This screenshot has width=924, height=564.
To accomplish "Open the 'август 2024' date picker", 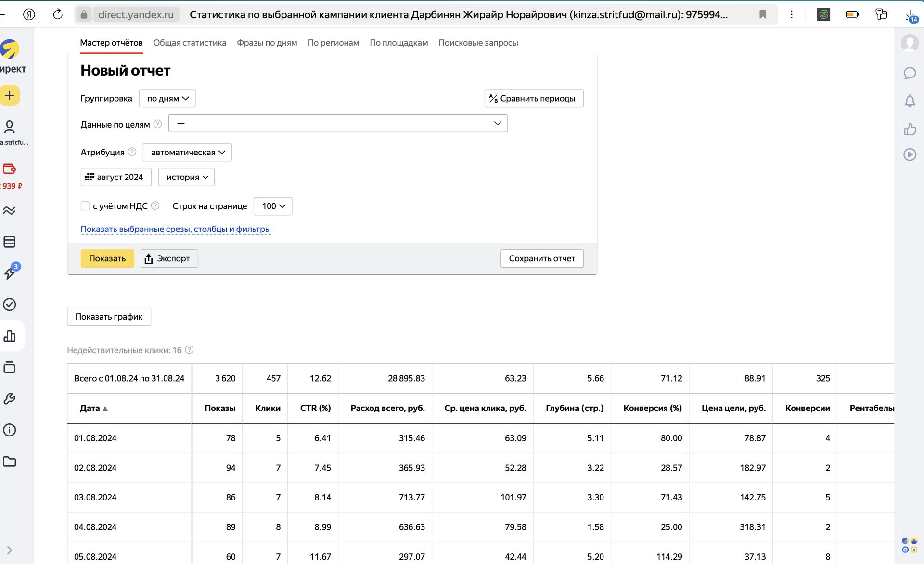I will [x=115, y=177].
